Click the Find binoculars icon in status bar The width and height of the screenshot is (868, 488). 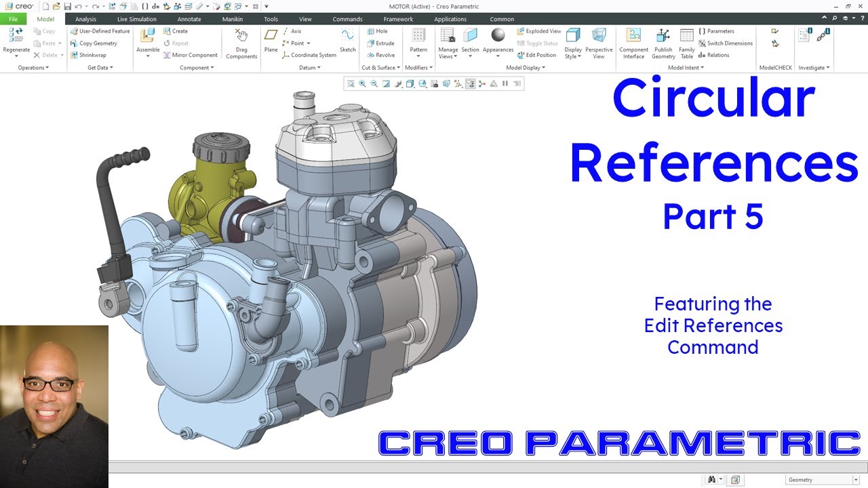711,479
